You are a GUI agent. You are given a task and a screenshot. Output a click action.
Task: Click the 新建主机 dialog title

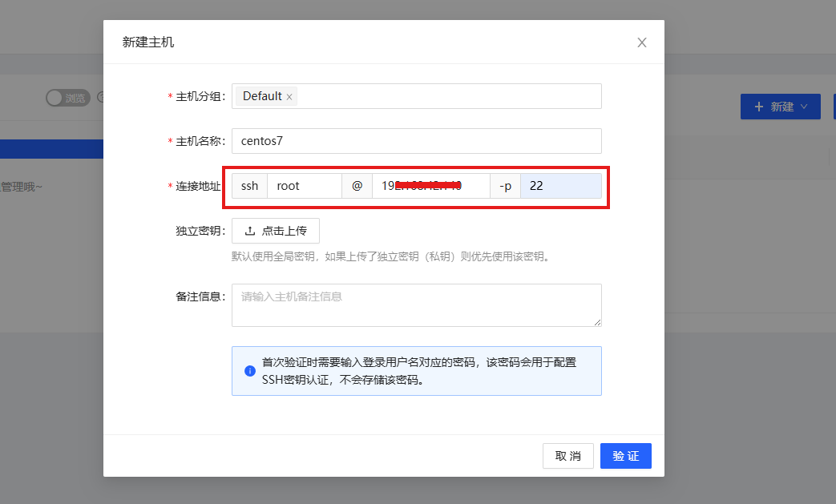point(148,42)
